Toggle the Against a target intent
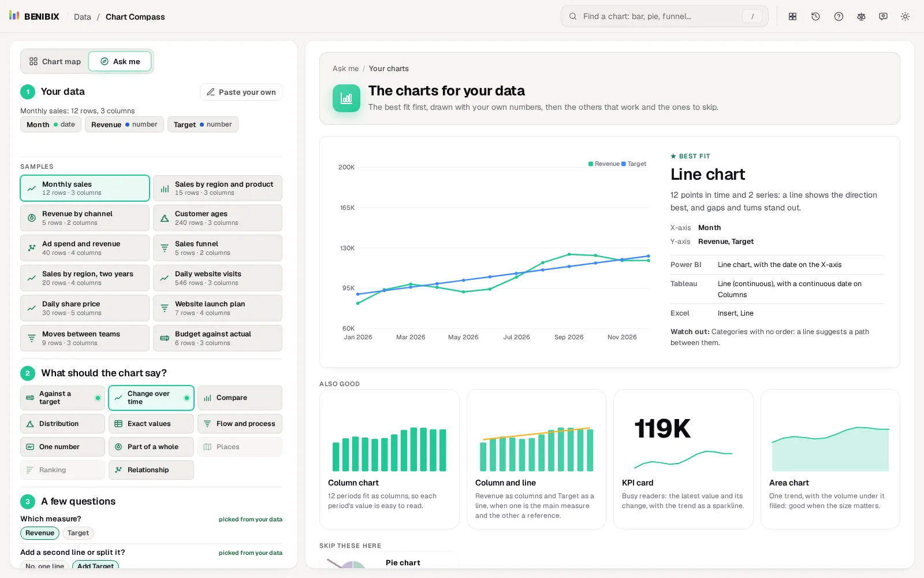 pyautogui.click(x=62, y=398)
